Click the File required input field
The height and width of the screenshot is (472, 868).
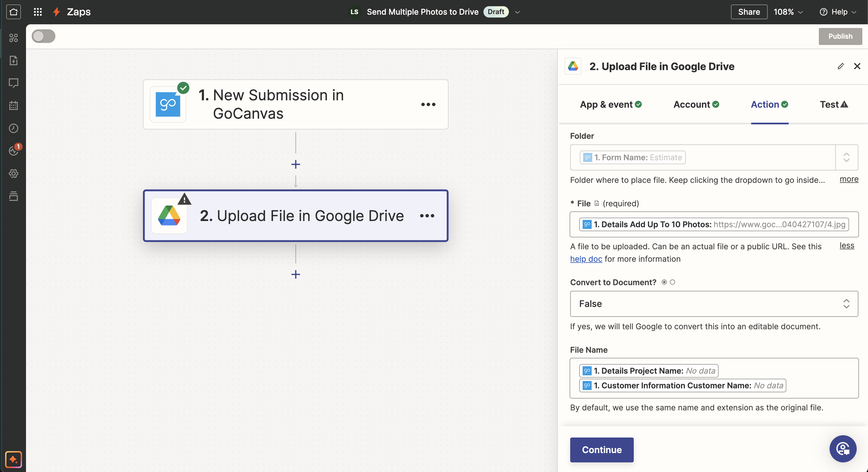714,224
